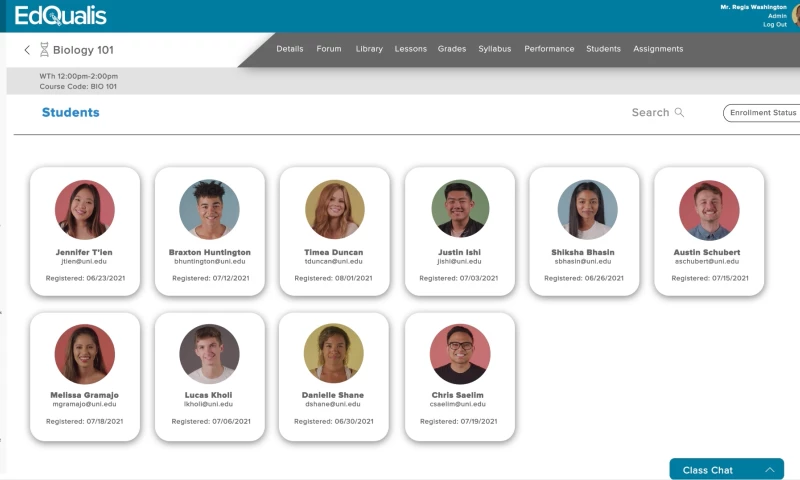The height and width of the screenshot is (480, 800).
Task: Click the name Braxton Huntington
Action: point(210,252)
